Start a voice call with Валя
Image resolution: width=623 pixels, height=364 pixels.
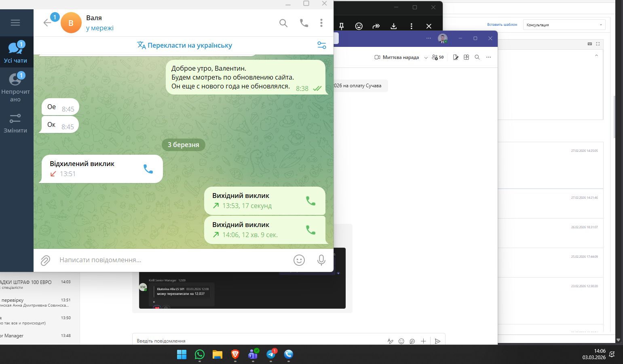pyautogui.click(x=304, y=23)
